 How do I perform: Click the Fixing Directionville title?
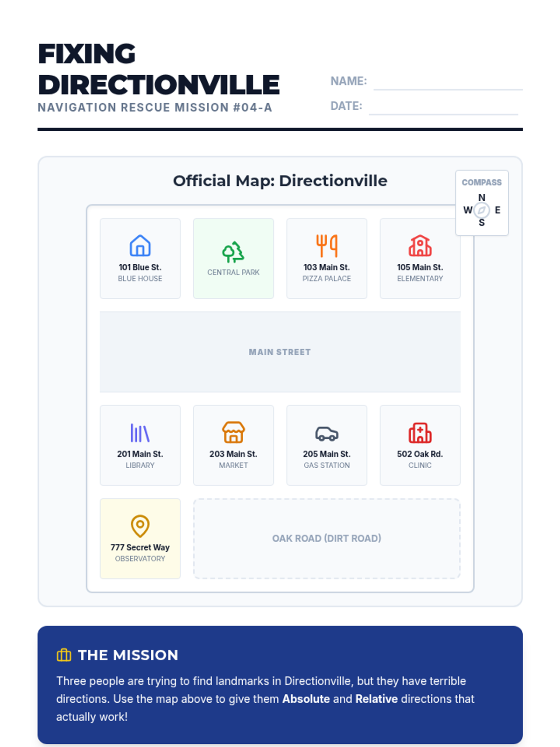tap(159, 69)
